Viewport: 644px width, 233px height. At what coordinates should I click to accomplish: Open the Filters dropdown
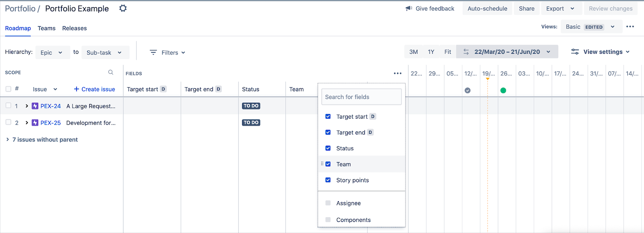pos(167,52)
